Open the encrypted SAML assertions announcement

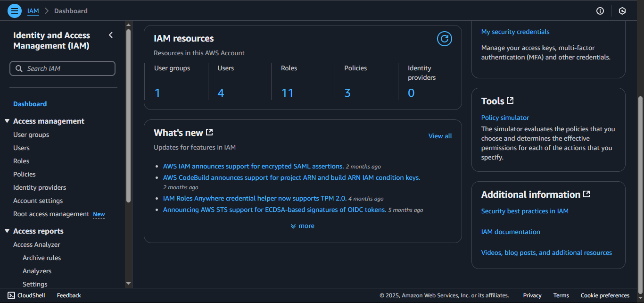coord(253,166)
